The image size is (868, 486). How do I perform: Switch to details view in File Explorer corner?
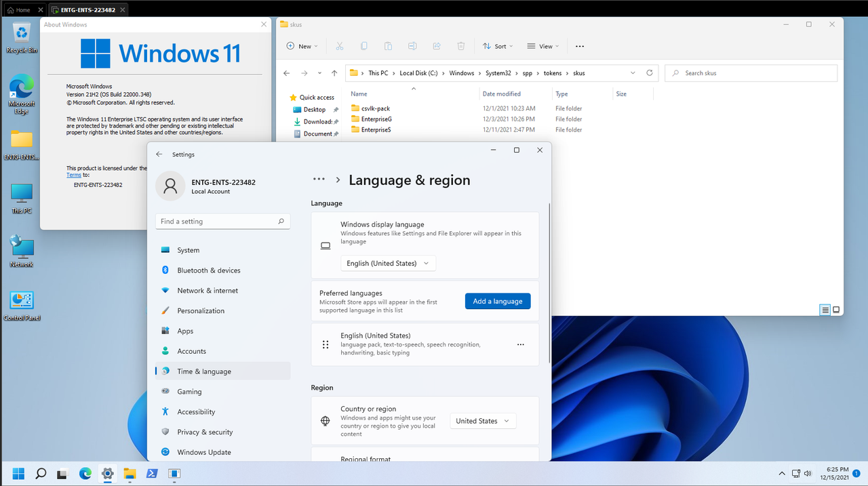point(825,310)
